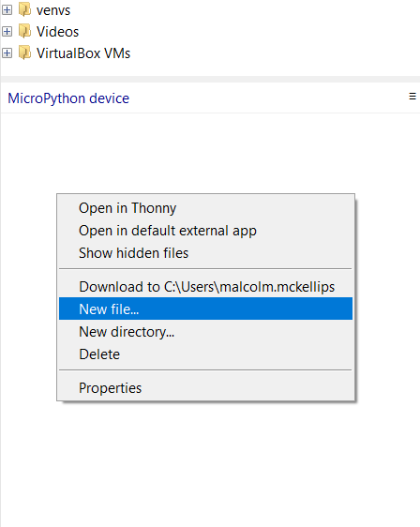This screenshot has width=420, height=527.
Task: Expand the Videos folder tree node
Action: (x=7, y=31)
